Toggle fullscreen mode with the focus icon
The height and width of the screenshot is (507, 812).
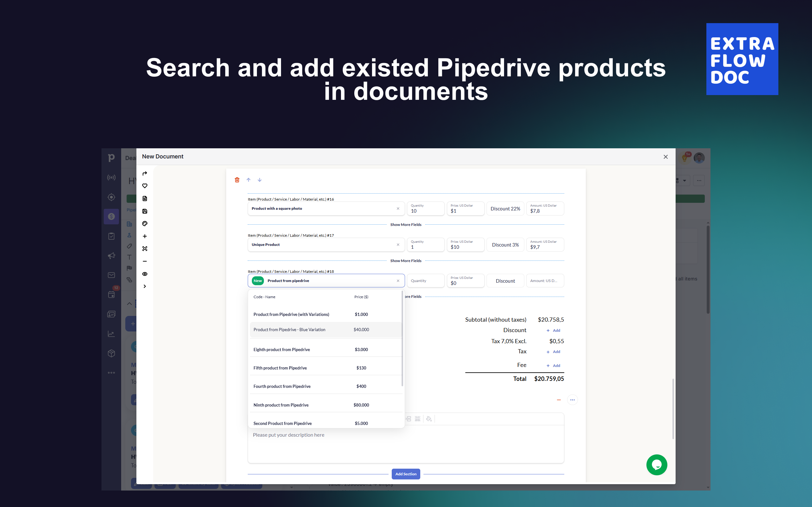click(x=145, y=248)
